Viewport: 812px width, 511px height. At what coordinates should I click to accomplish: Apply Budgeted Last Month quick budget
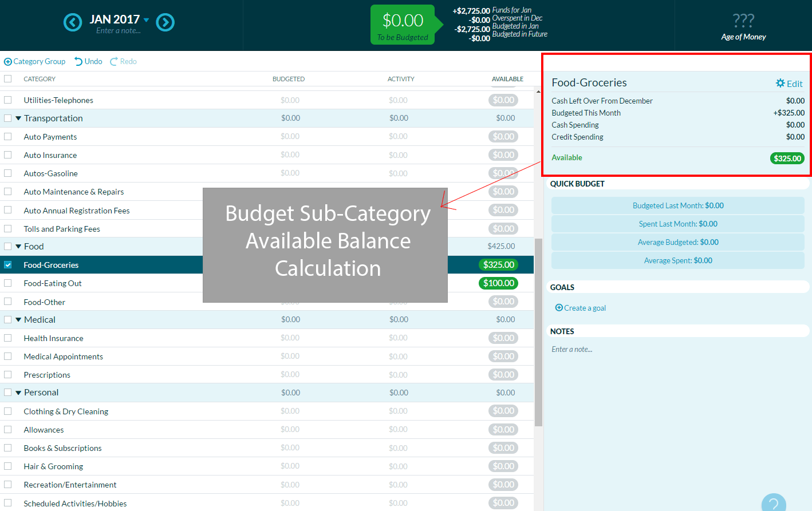click(x=677, y=205)
